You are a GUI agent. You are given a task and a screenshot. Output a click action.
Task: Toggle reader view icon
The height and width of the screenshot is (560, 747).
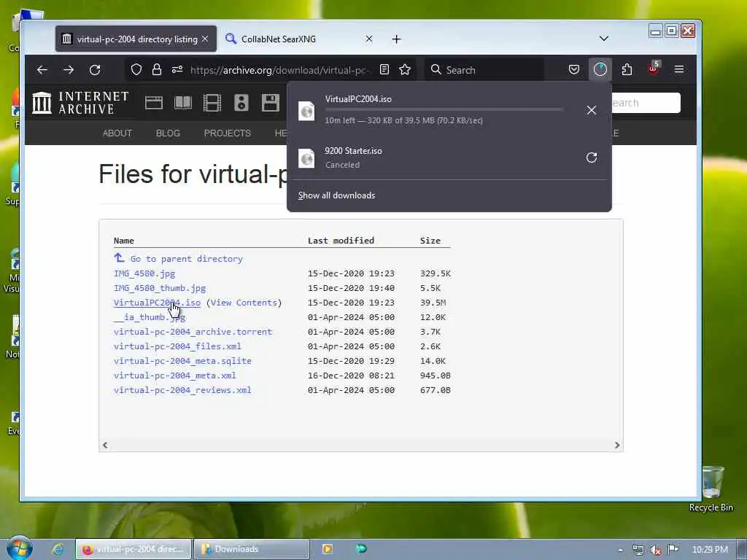384,70
